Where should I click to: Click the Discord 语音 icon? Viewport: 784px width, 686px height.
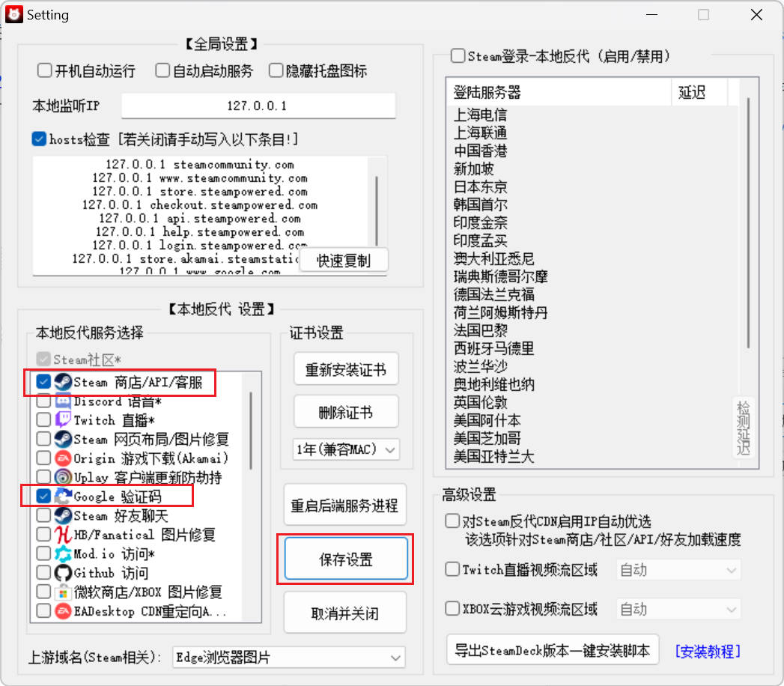[63, 401]
